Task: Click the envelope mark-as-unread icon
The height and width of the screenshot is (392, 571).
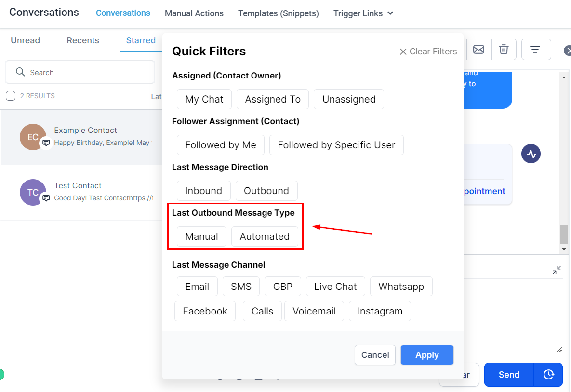Action: 478,49
